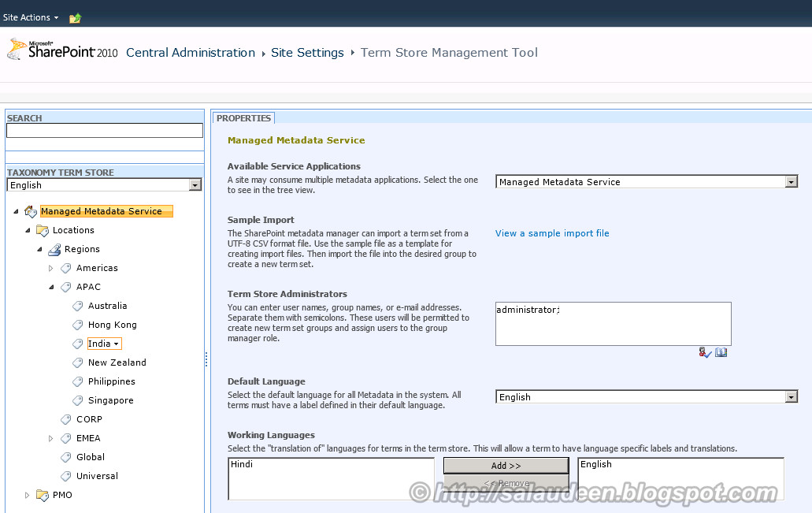Open the Site Actions menu
This screenshot has width=812, height=513.
coord(31,17)
